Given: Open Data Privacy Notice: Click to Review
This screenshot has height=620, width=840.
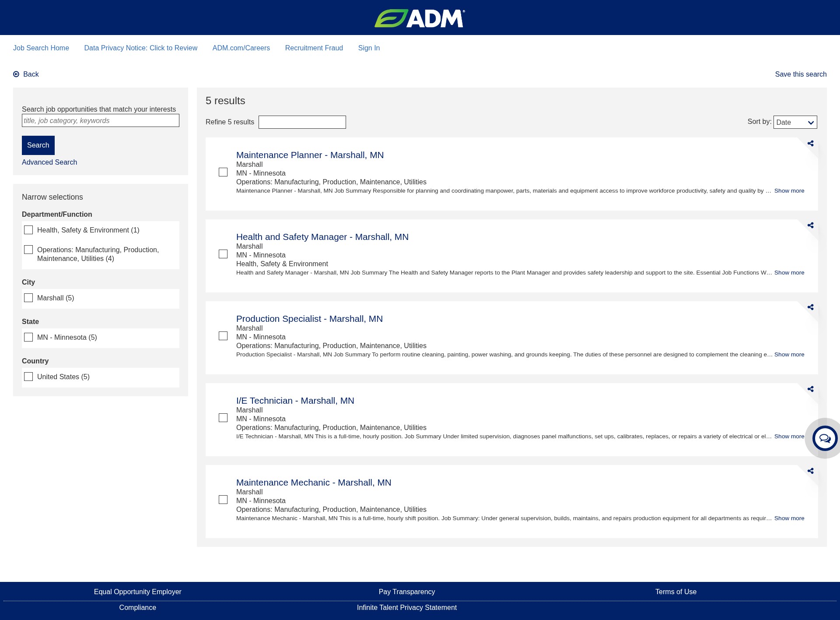Looking at the screenshot, I should [x=141, y=48].
